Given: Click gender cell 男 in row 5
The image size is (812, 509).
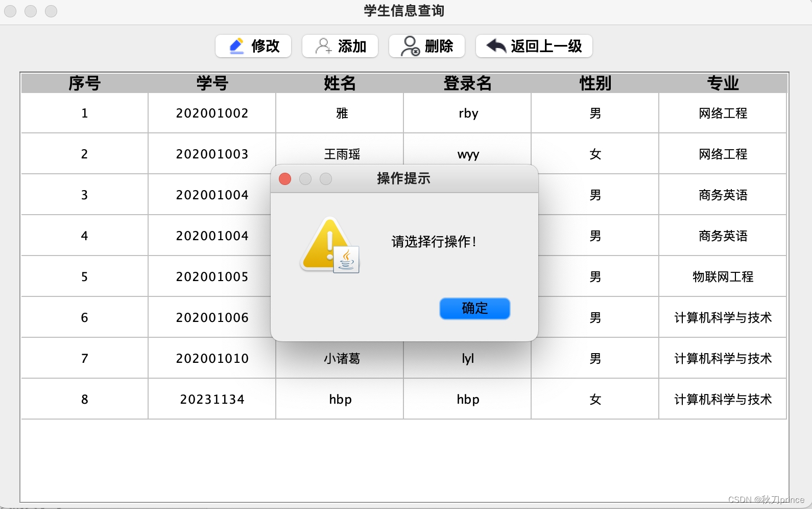Looking at the screenshot, I should point(599,276).
